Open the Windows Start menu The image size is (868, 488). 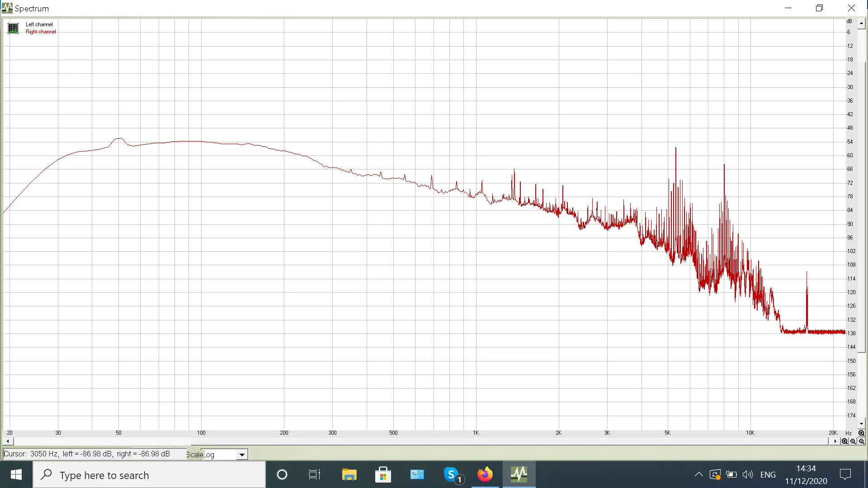(16, 475)
